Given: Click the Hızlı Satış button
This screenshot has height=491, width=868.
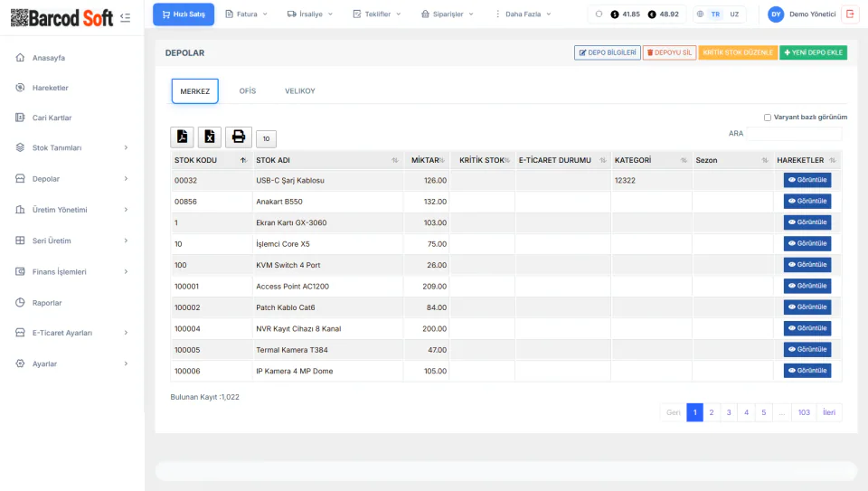Looking at the screenshot, I should 184,14.
